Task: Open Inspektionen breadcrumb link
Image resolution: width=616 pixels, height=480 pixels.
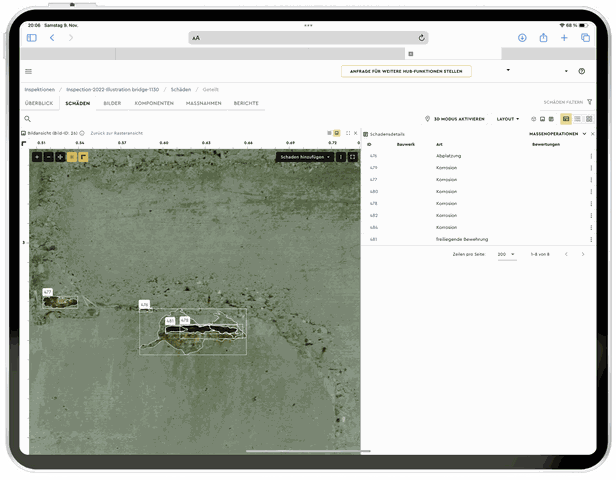Action: [x=40, y=90]
